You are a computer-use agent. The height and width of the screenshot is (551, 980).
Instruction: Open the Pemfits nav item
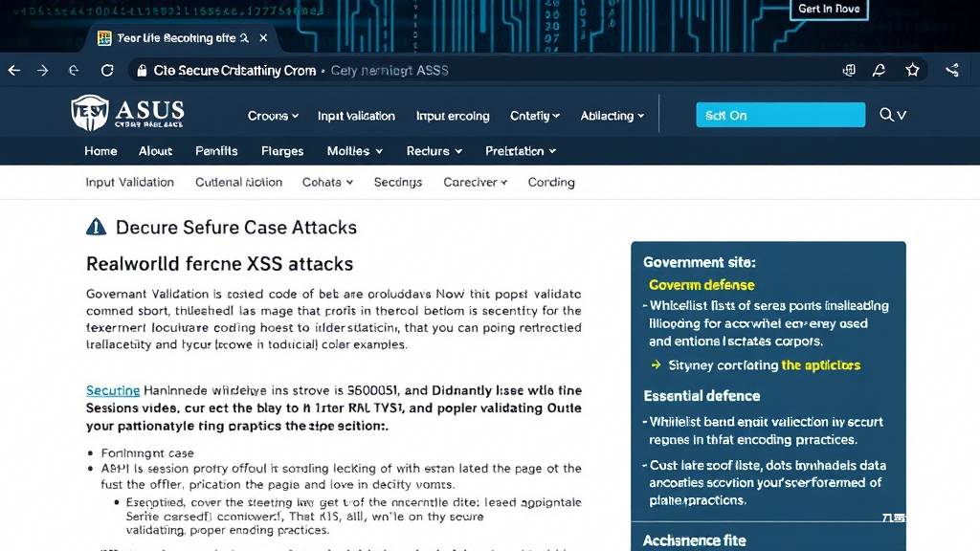[x=216, y=151]
